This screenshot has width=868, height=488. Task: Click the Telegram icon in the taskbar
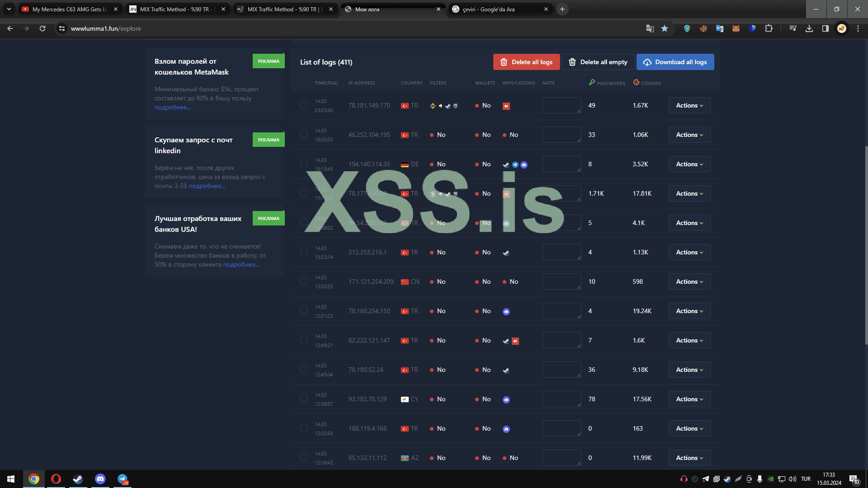123,479
